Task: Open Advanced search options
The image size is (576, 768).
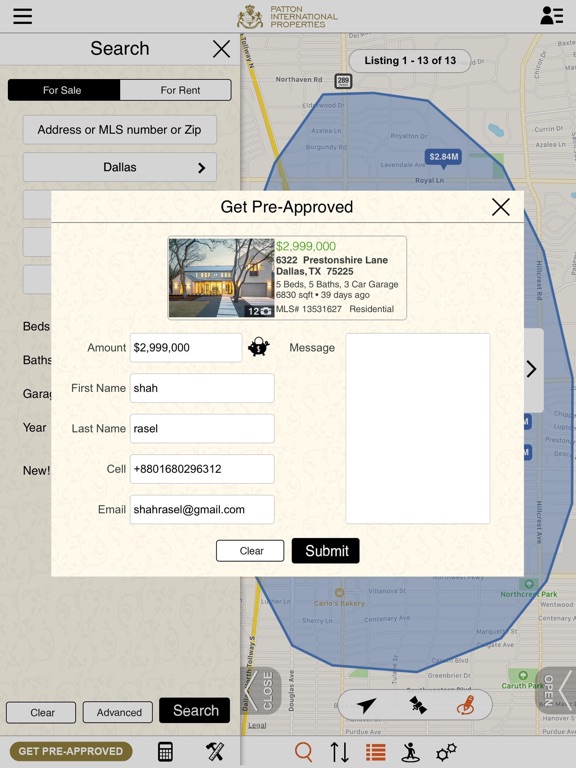Action: [118, 713]
